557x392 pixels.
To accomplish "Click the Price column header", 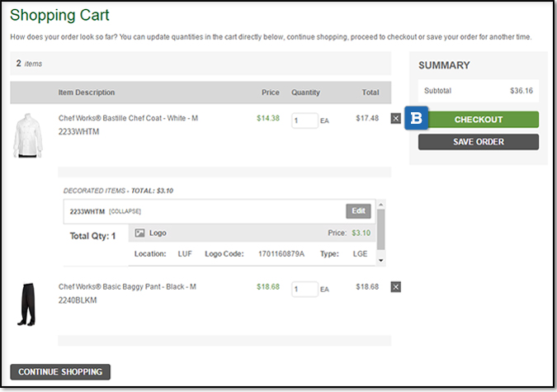I will (x=270, y=92).
